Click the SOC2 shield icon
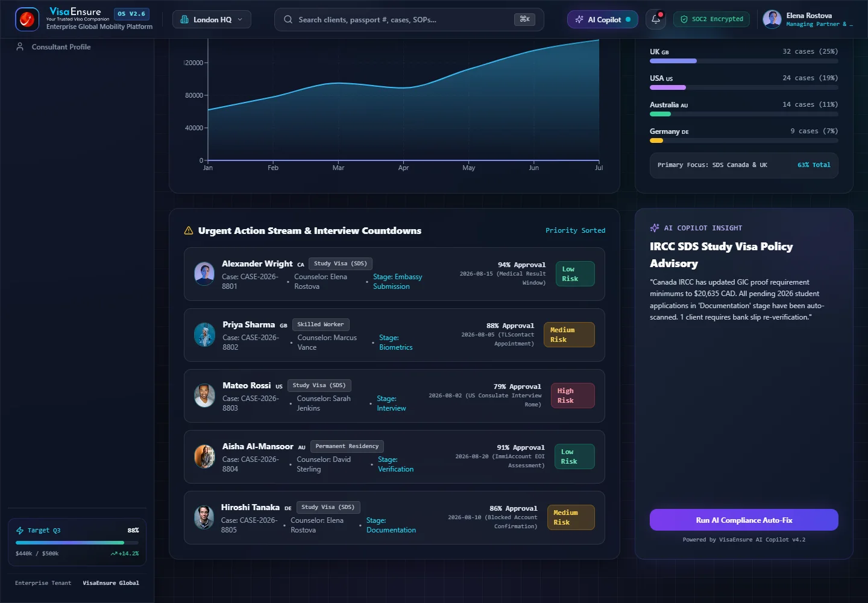This screenshot has height=603, width=868. [x=684, y=19]
